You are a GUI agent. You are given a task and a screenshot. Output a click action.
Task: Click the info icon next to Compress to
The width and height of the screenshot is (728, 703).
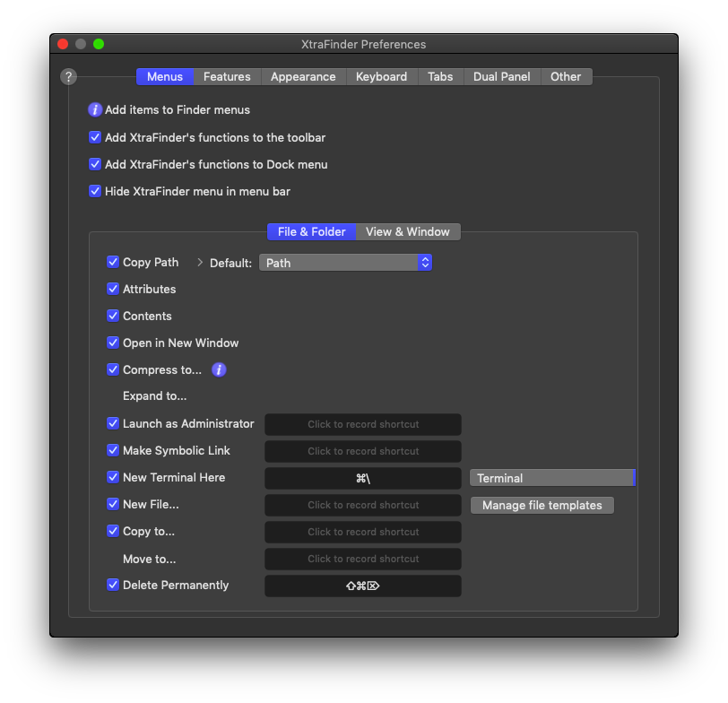tap(219, 369)
